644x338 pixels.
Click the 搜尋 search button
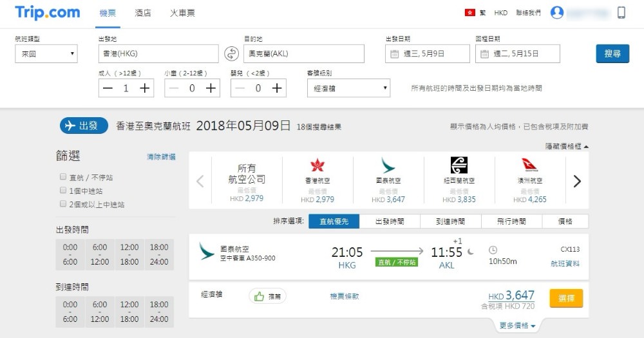(x=612, y=53)
